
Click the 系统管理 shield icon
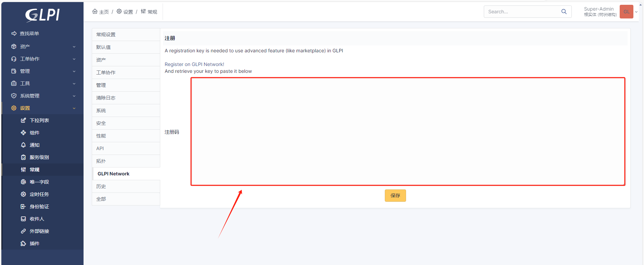tap(14, 96)
